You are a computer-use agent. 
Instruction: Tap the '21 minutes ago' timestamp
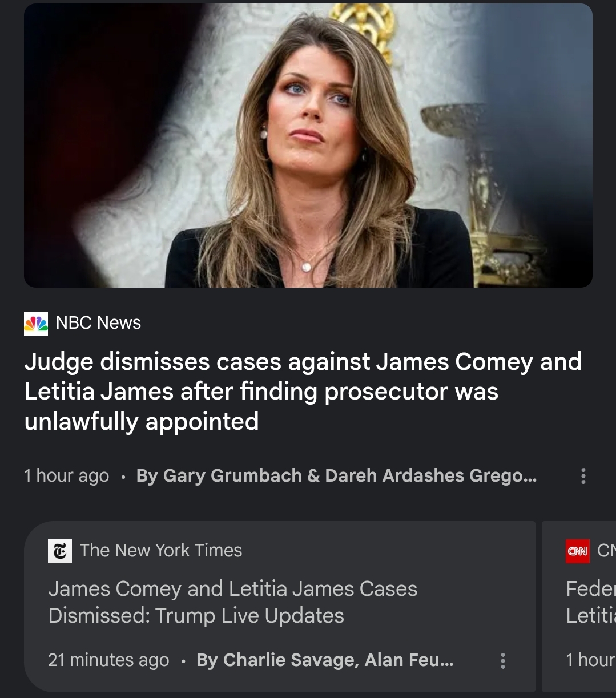pos(108,660)
